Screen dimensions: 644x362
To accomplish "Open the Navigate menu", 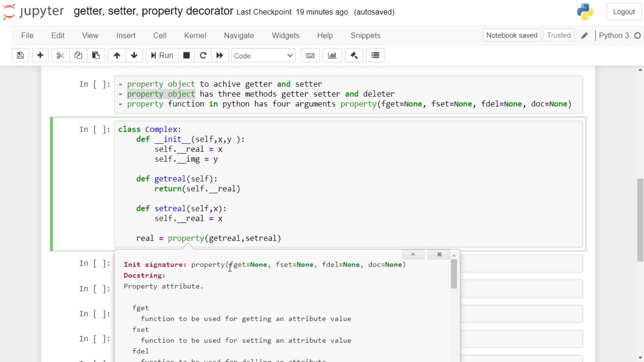I will (x=239, y=36).
